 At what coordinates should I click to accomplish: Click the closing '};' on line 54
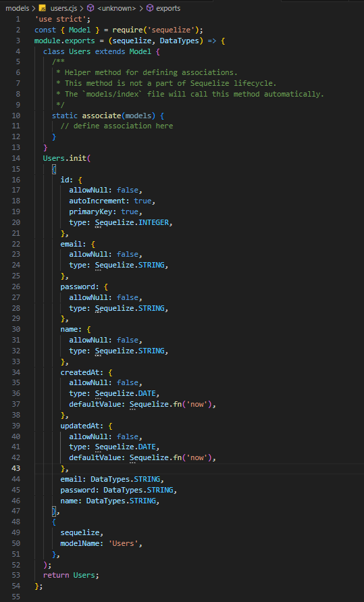pos(38,586)
